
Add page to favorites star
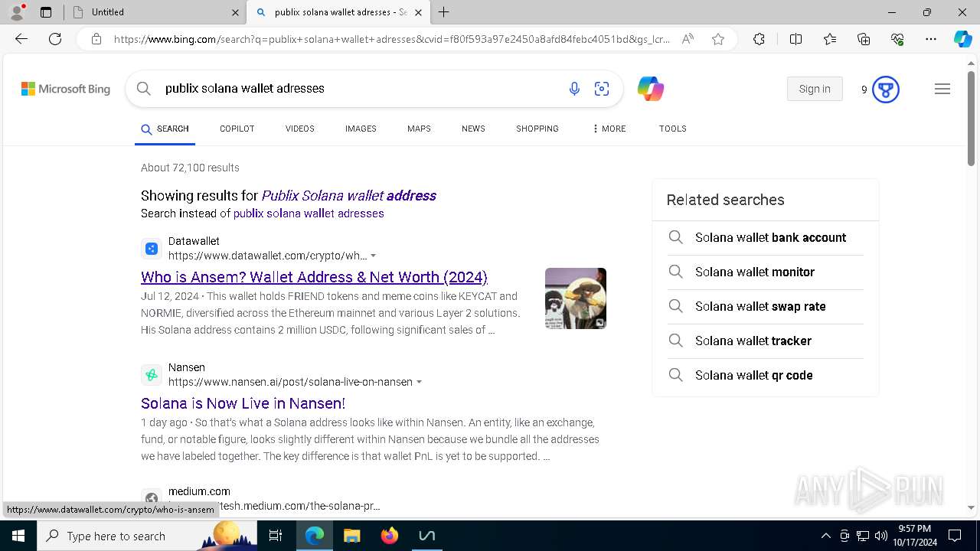pyautogui.click(x=718, y=39)
